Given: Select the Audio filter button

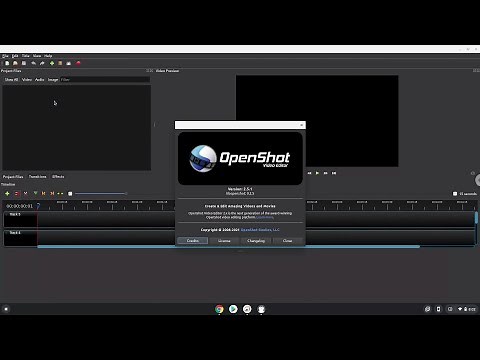Looking at the screenshot, I should point(40,80).
